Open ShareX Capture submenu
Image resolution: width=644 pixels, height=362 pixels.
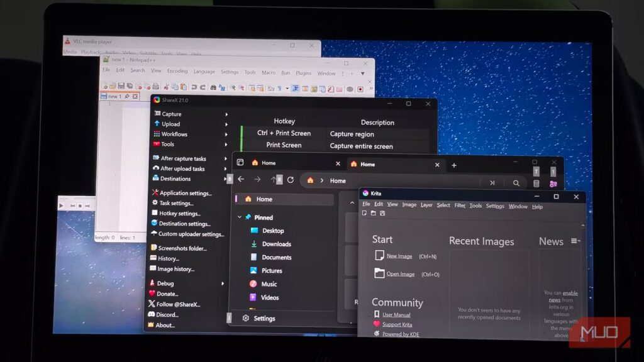(x=191, y=114)
